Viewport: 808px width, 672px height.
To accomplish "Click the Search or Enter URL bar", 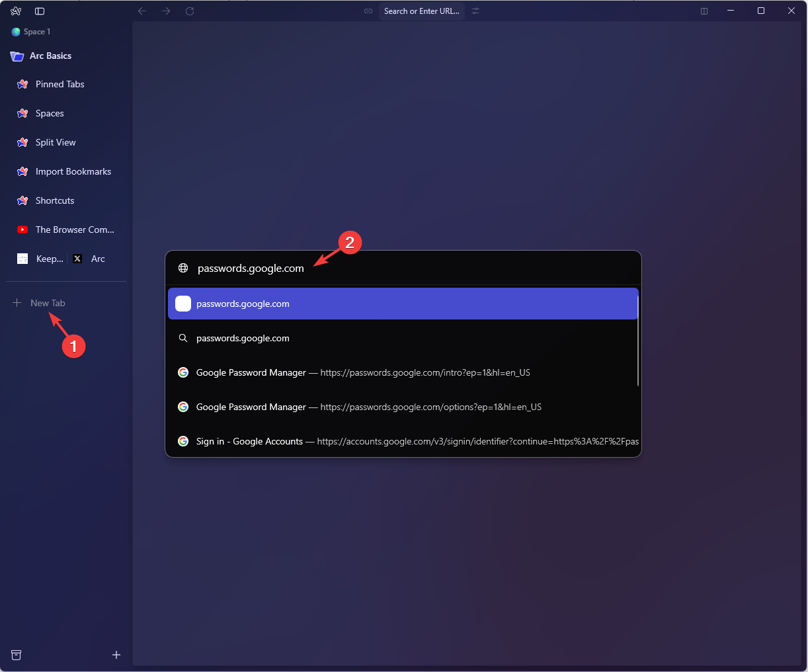I will (x=422, y=11).
